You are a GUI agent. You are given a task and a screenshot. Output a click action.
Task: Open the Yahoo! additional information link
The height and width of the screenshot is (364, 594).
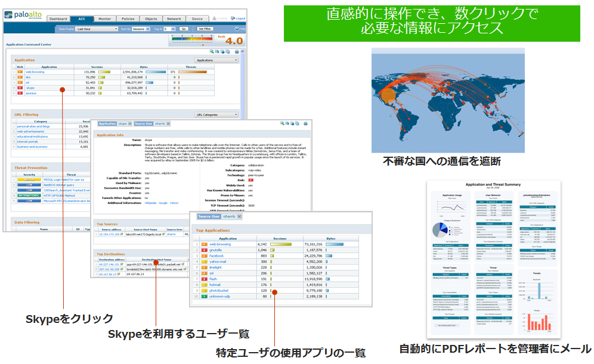[x=174, y=203]
